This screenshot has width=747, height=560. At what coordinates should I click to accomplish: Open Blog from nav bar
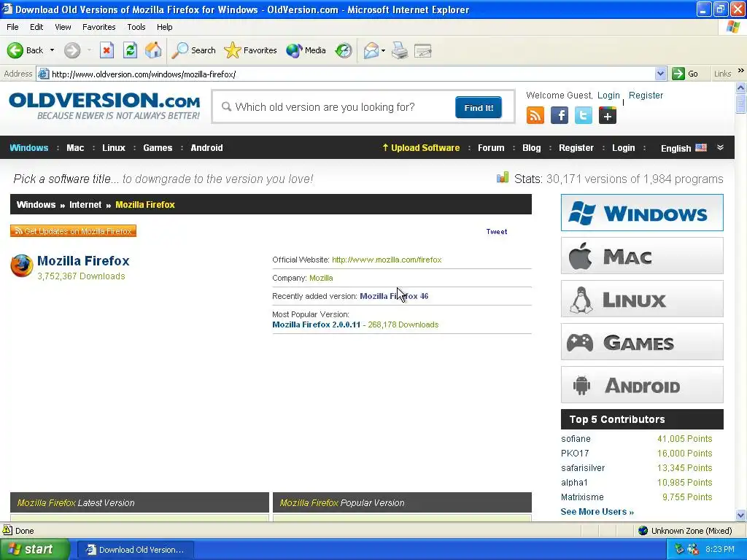point(531,147)
